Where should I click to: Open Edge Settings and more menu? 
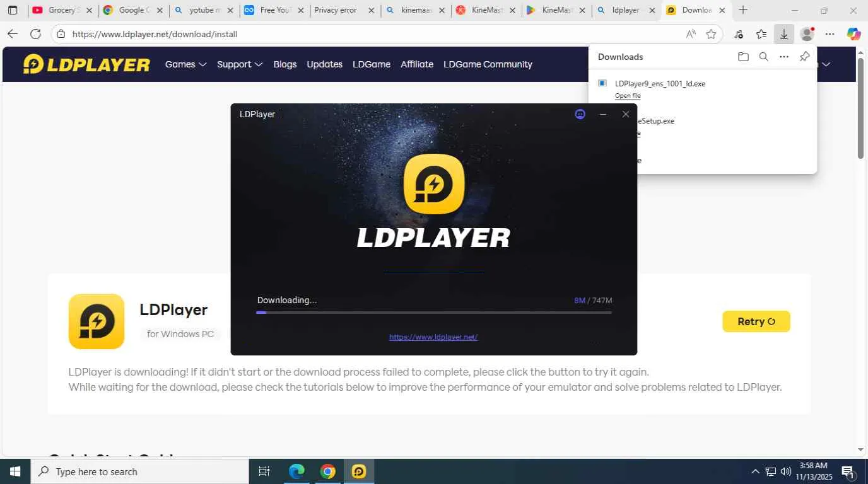[x=830, y=34]
